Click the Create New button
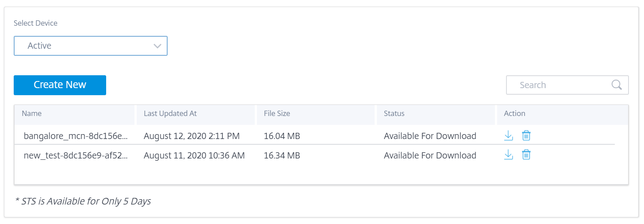Viewport: 644px width, 224px height. (60, 85)
